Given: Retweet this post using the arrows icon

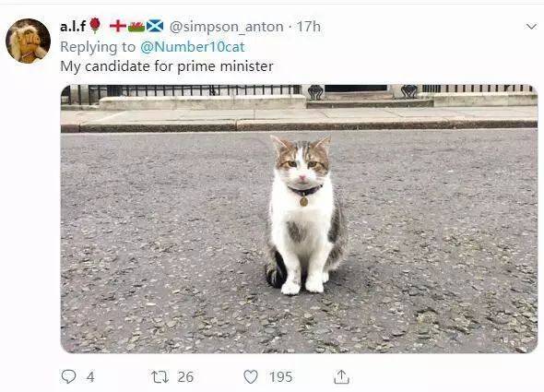Looking at the screenshot, I should click(160, 376).
